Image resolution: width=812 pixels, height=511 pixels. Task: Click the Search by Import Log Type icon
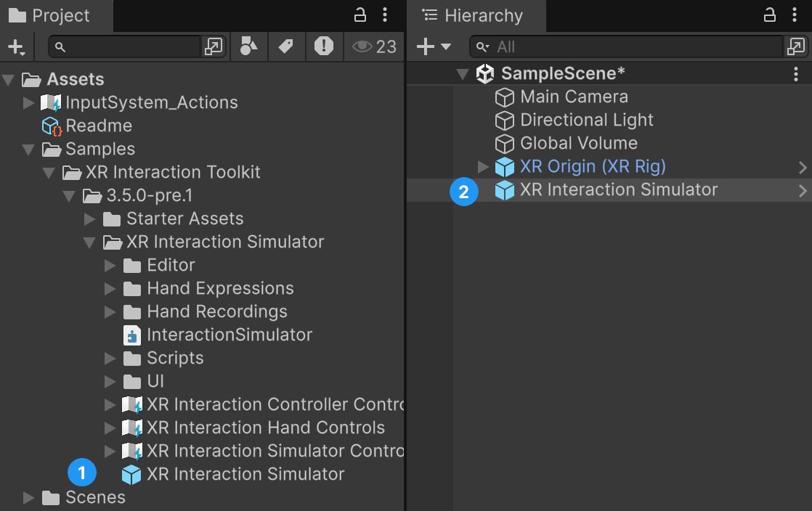pyautogui.click(x=324, y=46)
